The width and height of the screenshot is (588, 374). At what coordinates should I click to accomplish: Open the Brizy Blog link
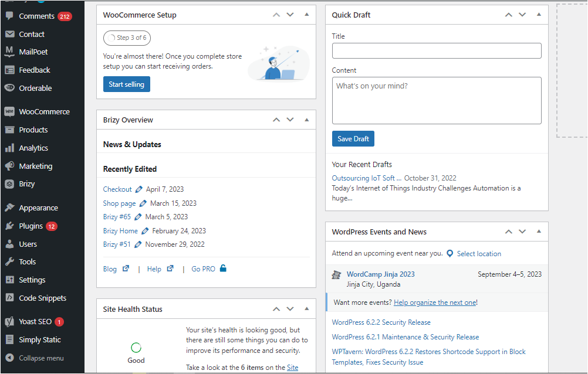coord(110,269)
